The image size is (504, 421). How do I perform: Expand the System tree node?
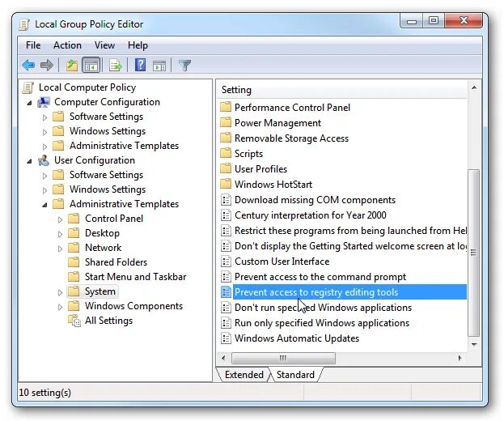click(60, 292)
